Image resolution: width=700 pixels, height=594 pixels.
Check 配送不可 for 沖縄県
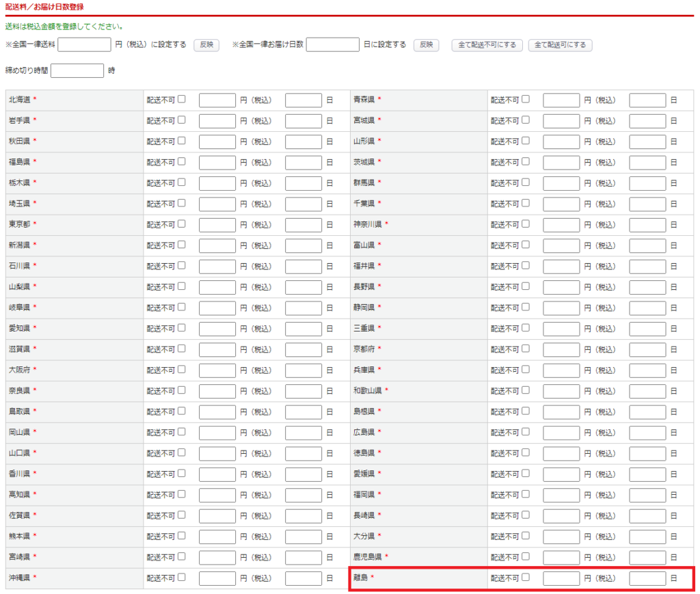click(182, 577)
